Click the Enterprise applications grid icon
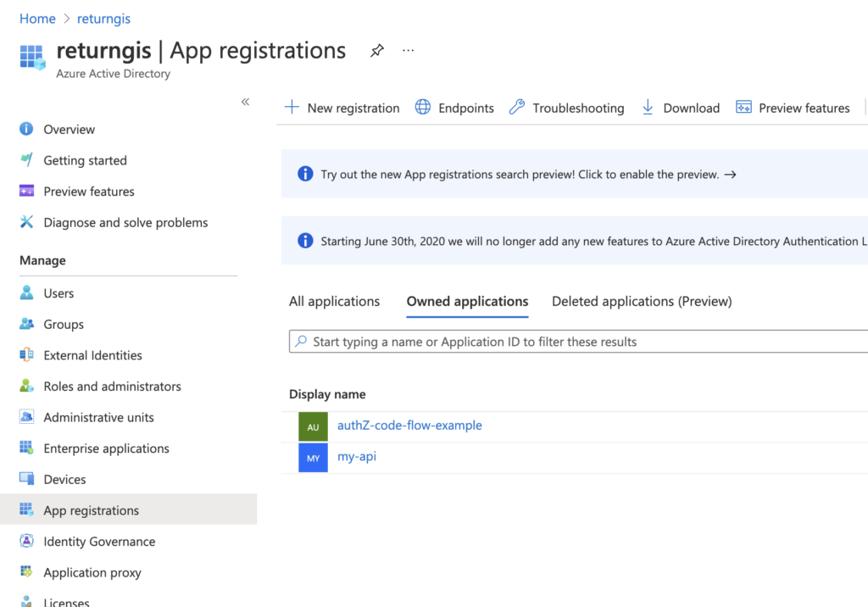The height and width of the screenshot is (607, 868). click(x=26, y=448)
